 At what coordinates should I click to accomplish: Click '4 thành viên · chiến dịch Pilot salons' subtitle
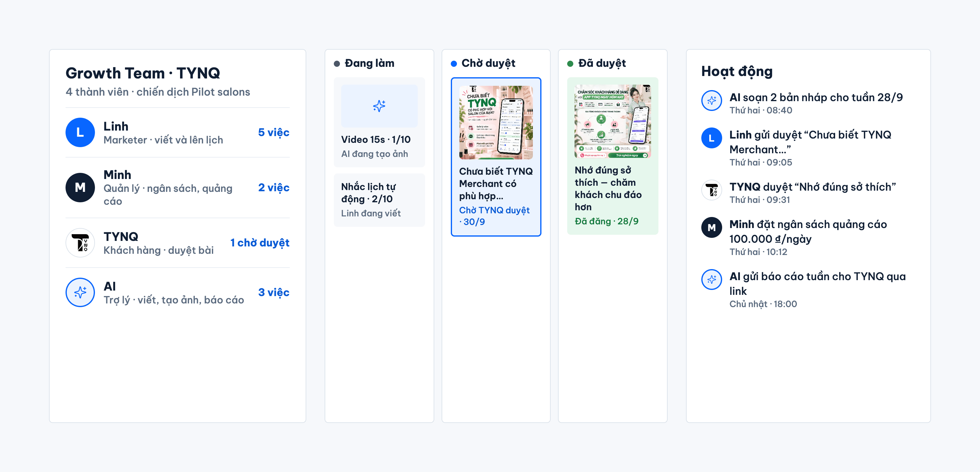(157, 92)
